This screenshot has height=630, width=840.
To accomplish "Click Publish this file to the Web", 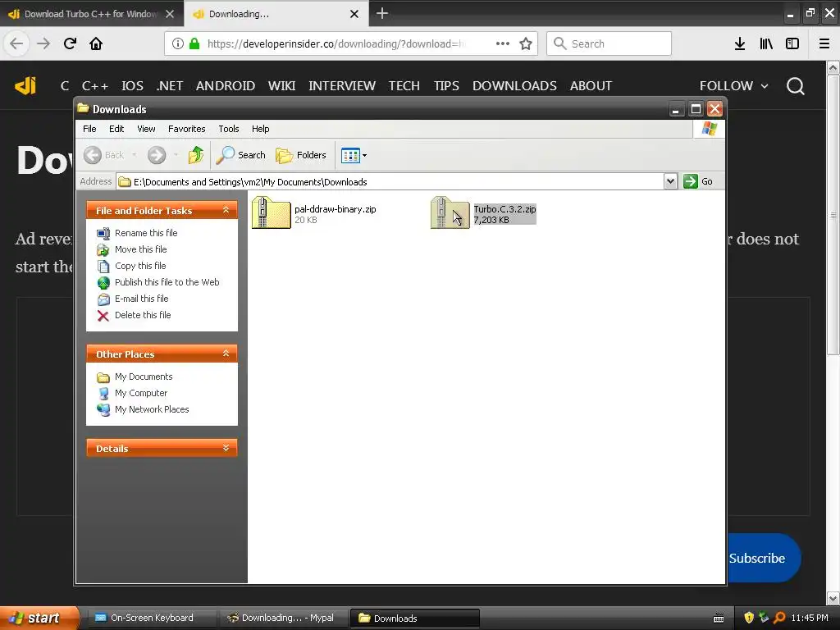I will (x=158, y=282).
